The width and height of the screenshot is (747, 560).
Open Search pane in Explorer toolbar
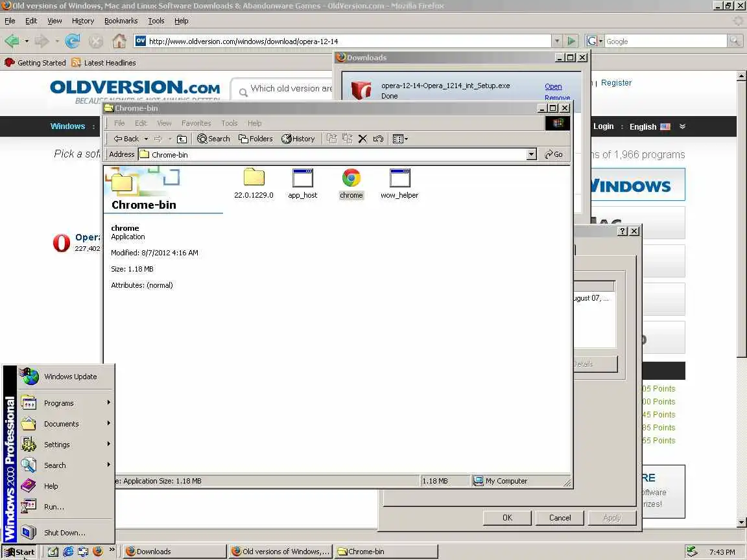coord(213,139)
